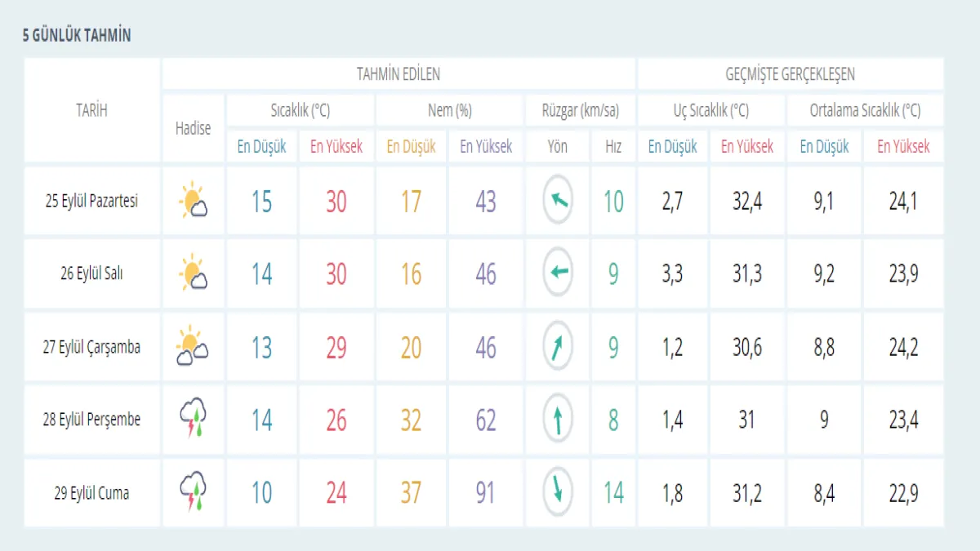Click the GEÇMİŞTE GERÇEKLEŞEN header
Viewport: 980px width, 551px height.
tap(790, 74)
